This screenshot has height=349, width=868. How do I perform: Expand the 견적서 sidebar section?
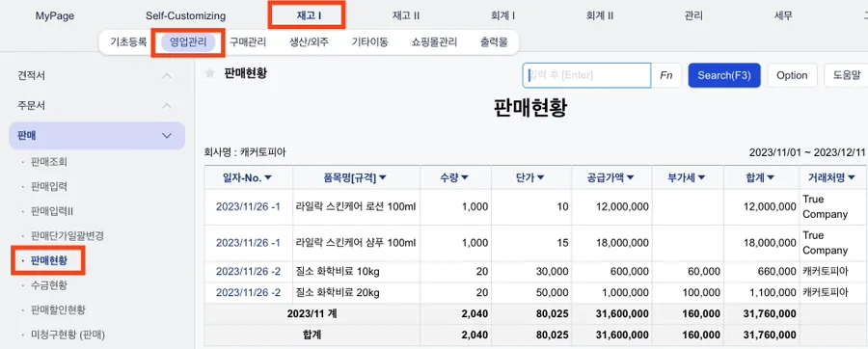(x=167, y=76)
